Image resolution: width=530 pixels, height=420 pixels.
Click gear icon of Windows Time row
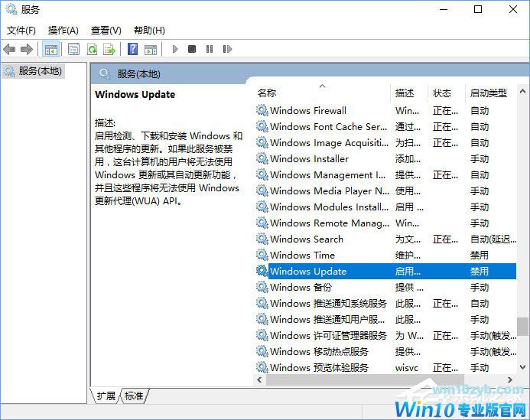click(x=262, y=255)
